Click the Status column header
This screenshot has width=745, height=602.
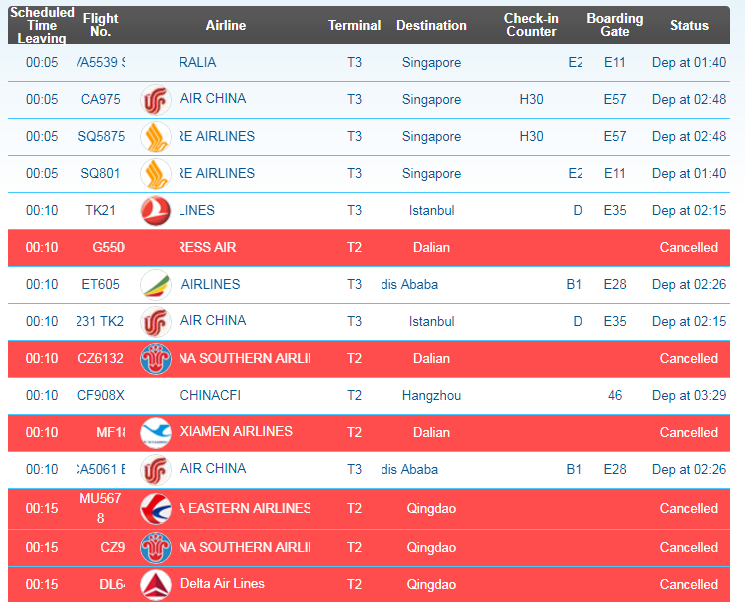coord(689,25)
